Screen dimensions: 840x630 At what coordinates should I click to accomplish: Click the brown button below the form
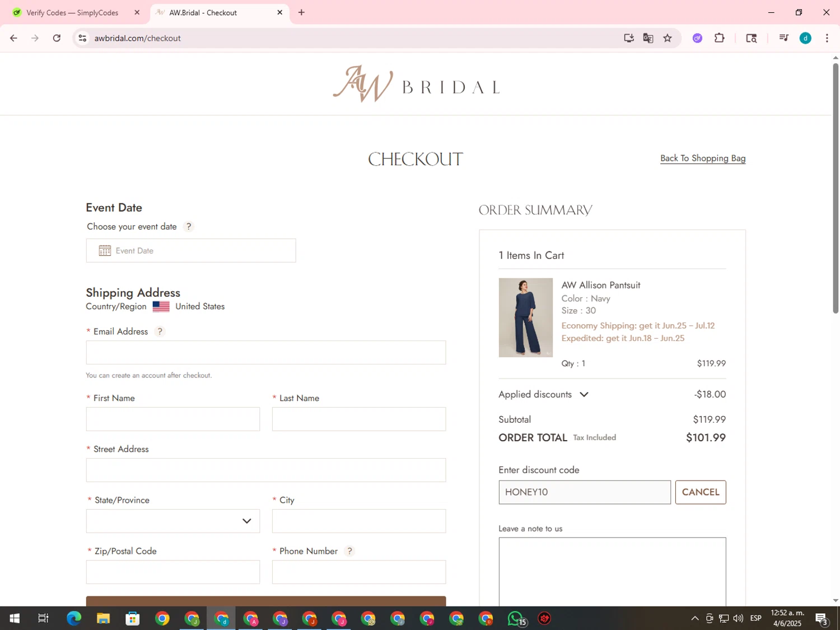(x=266, y=601)
